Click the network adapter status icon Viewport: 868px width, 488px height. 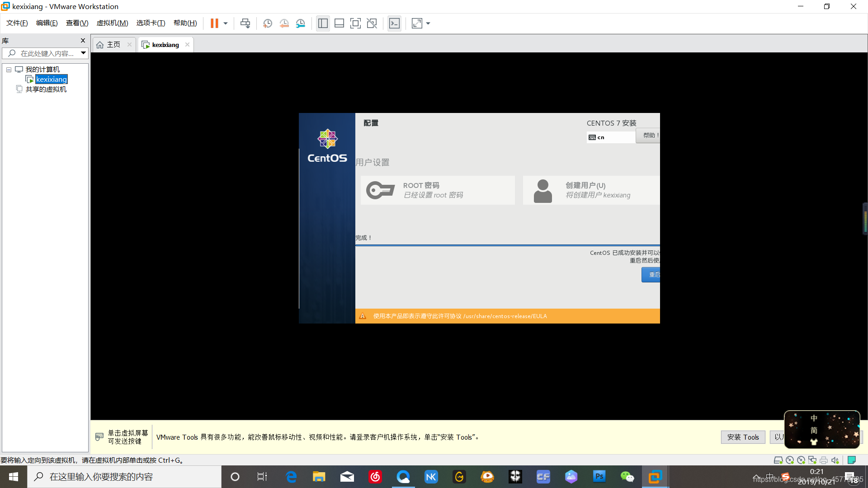[x=812, y=460]
